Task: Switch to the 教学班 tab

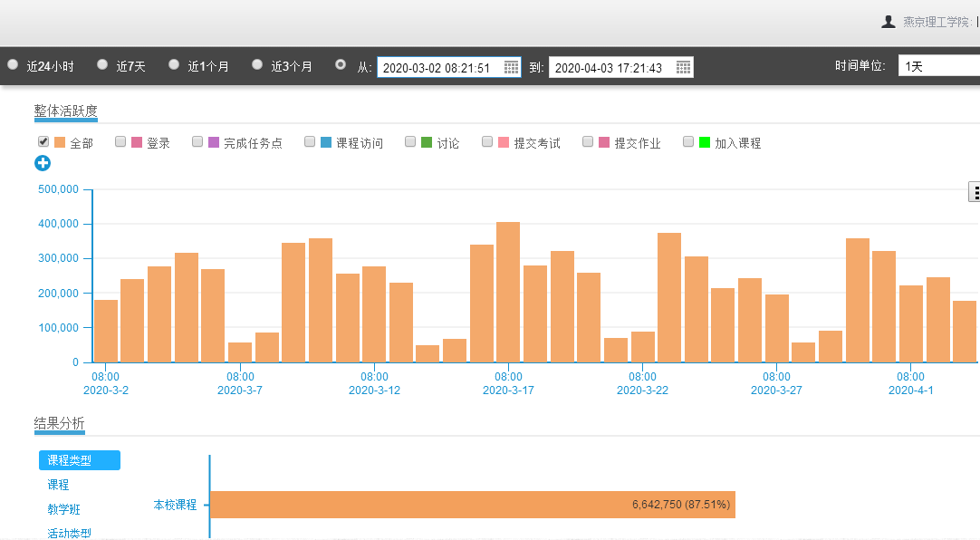Action: [x=63, y=509]
